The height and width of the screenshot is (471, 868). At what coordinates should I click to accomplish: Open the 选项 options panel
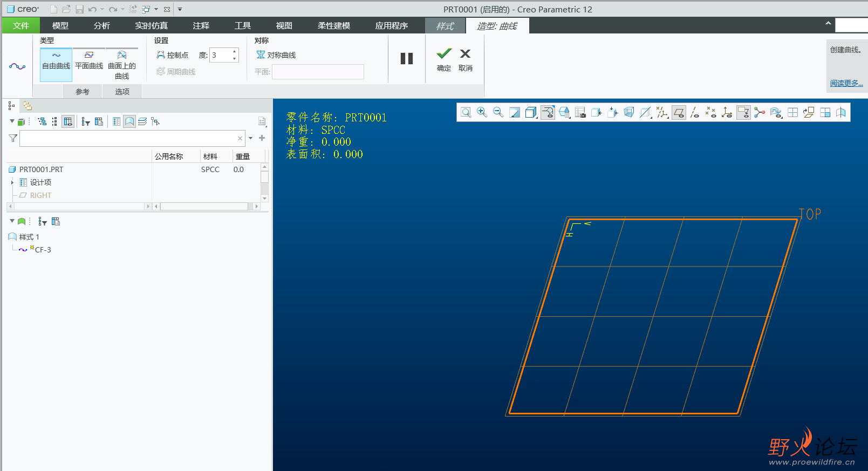(122, 92)
